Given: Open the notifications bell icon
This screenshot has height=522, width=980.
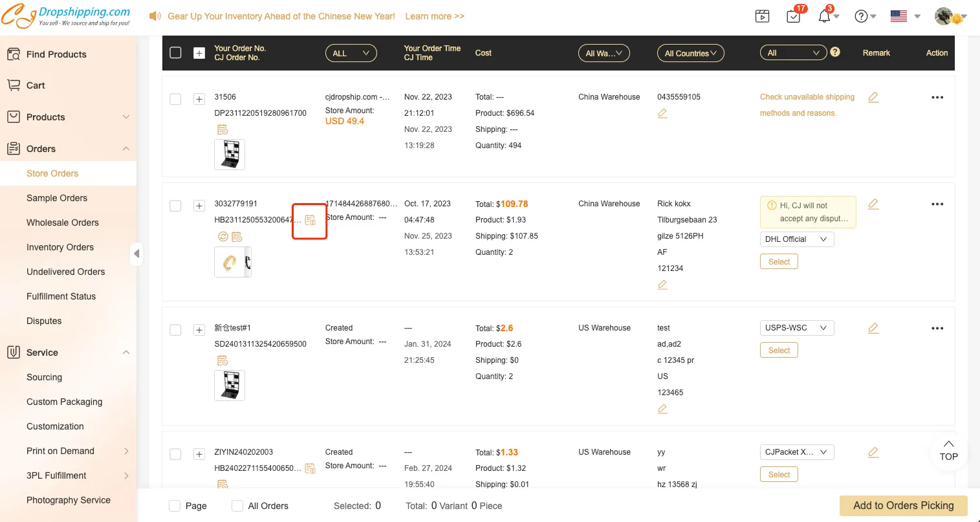Looking at the screenshot, I should (824, 16).
